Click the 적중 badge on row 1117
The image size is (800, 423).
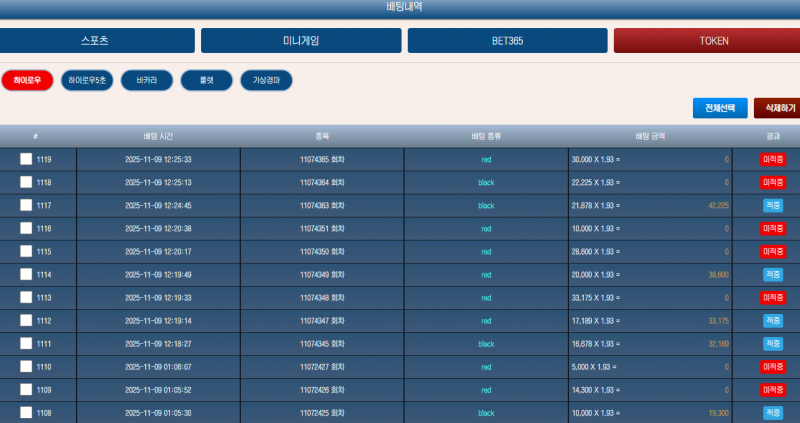773,205
